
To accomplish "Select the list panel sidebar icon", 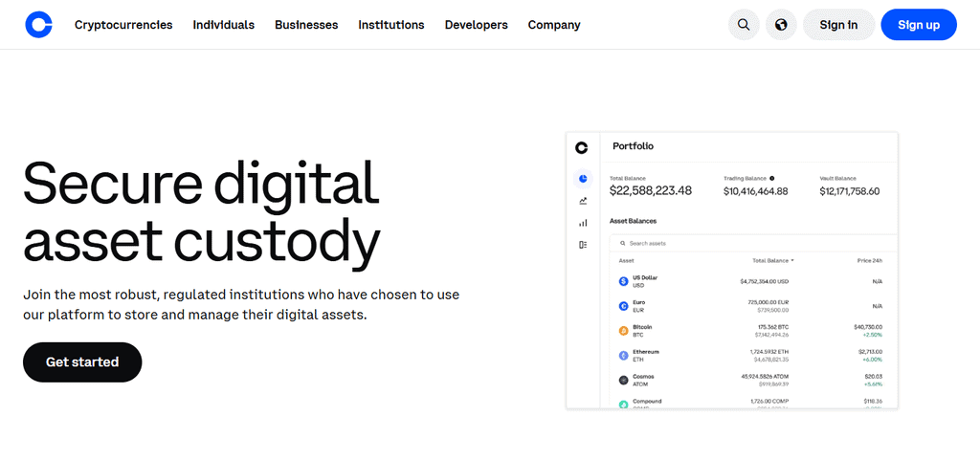I will 583,245.
